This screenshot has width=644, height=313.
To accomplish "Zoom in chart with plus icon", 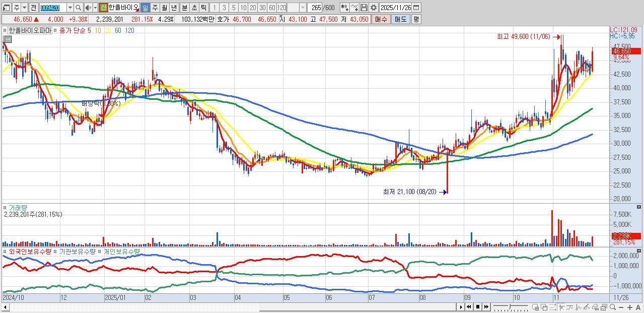I will (630, 307).
